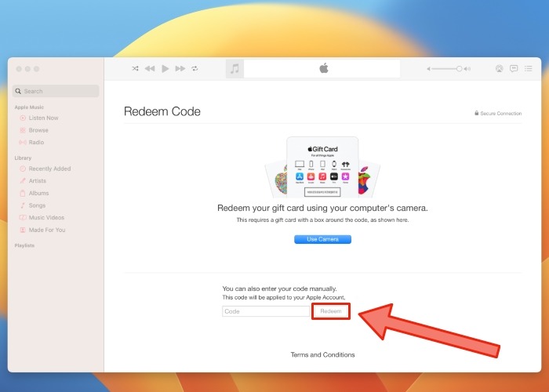The height and width of the screenshot is (392, 549).
Task: Focus the sidebar Search field
Action: point(56,91)
